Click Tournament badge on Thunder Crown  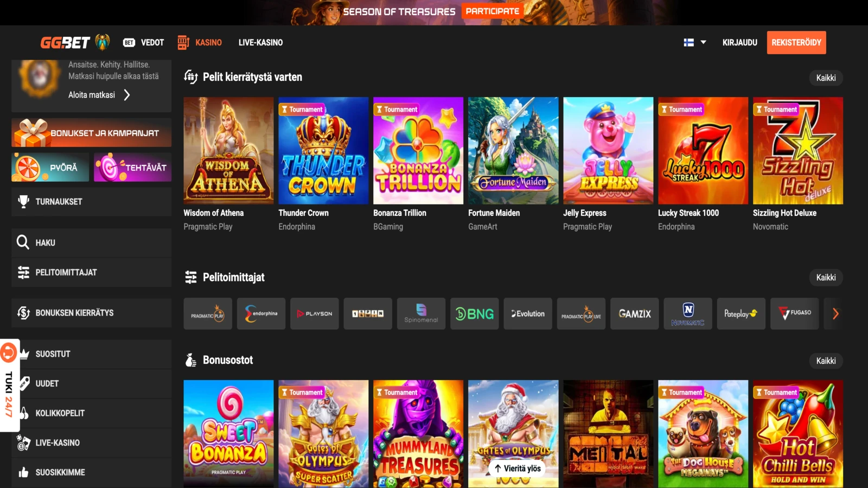302,110
